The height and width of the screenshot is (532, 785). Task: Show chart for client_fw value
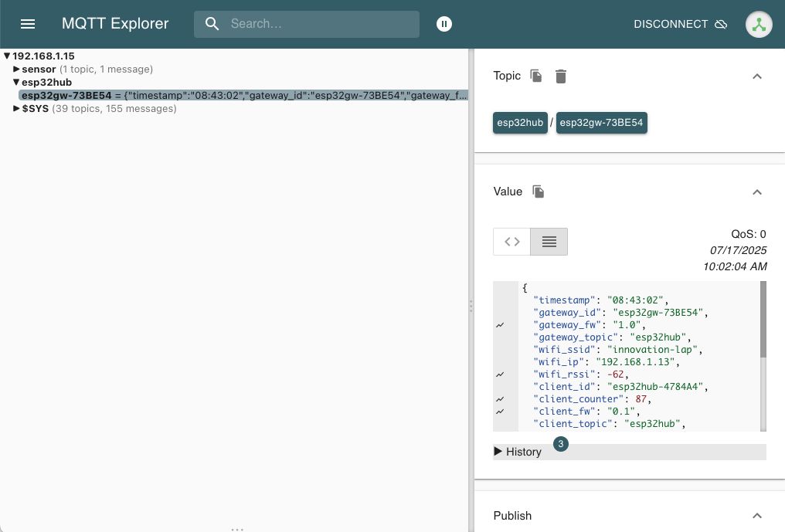click(500, 412)
